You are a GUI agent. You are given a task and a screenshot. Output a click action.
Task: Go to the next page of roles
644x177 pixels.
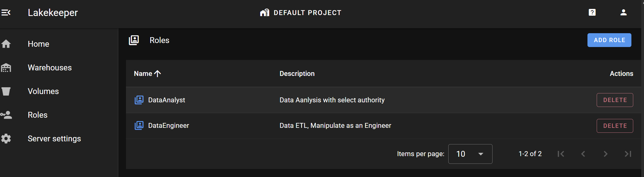pos(605,154)
